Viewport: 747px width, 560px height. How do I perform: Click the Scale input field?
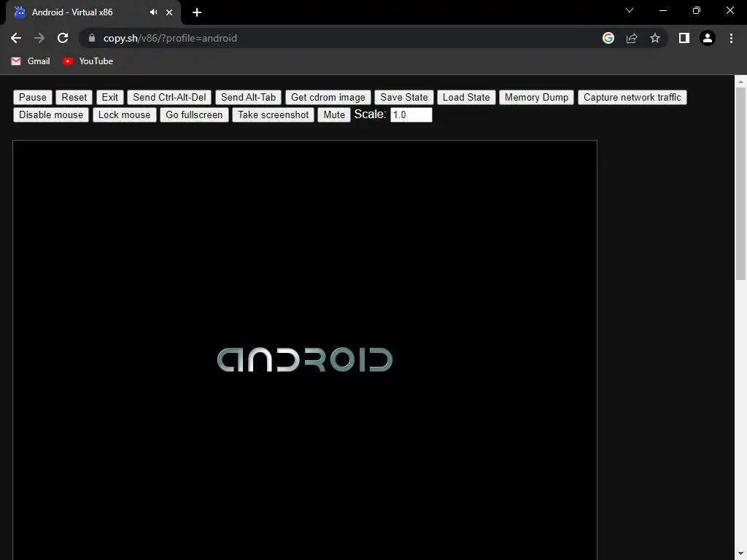click(x=411, y=114)
